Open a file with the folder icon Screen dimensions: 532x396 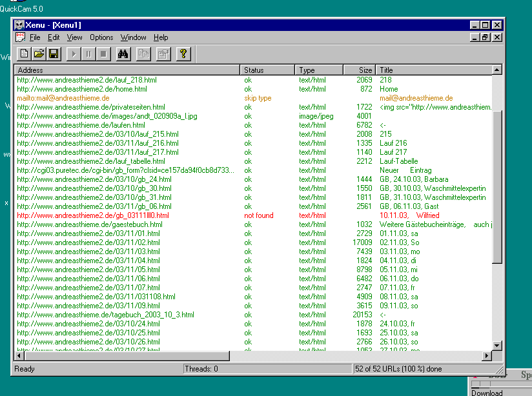point(39,54)
